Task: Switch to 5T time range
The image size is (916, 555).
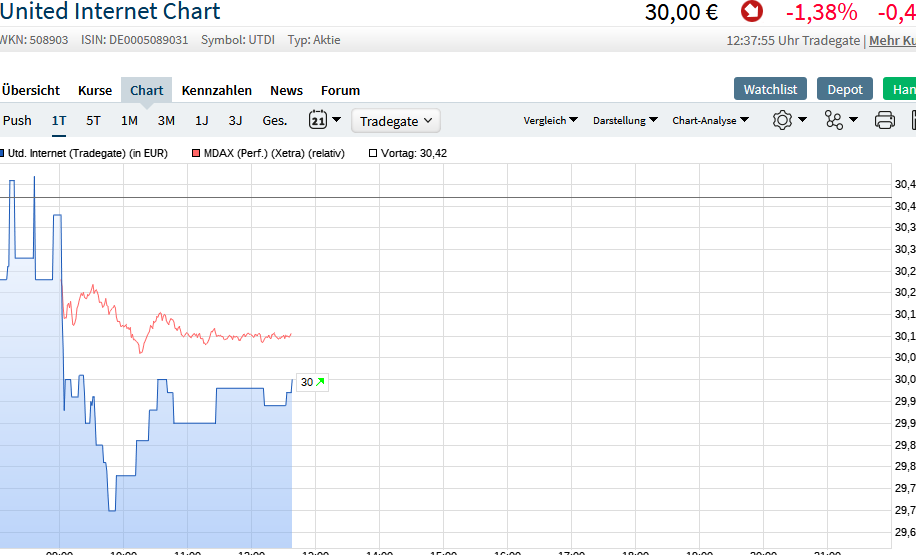Action: 93,121
